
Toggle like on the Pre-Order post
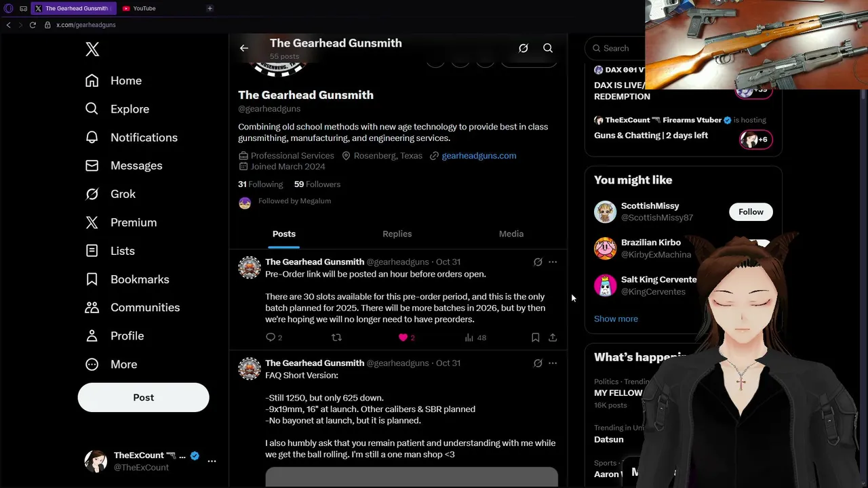(406, 338)
